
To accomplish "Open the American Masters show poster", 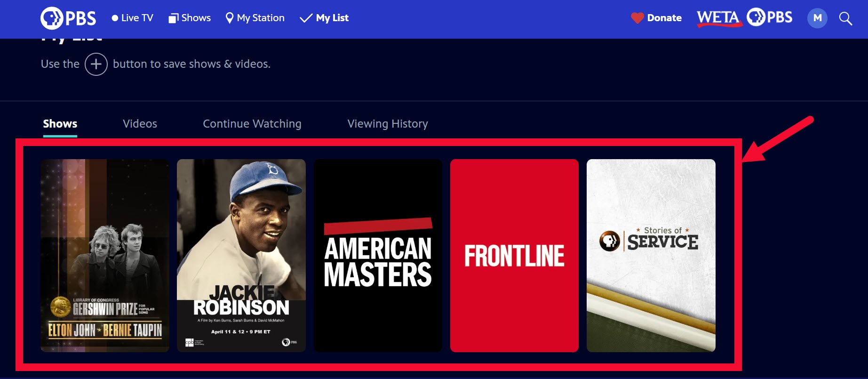I will point(378,256).
